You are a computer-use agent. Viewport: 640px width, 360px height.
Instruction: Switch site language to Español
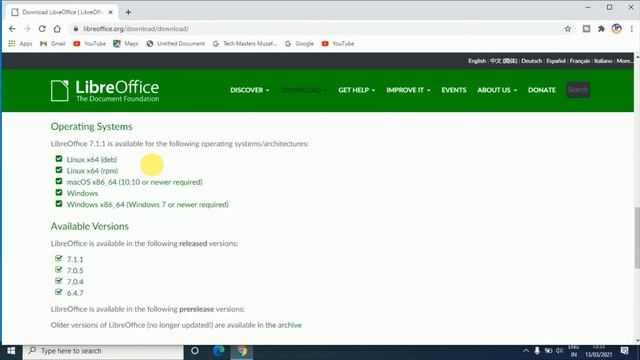[x=556, y=61]
